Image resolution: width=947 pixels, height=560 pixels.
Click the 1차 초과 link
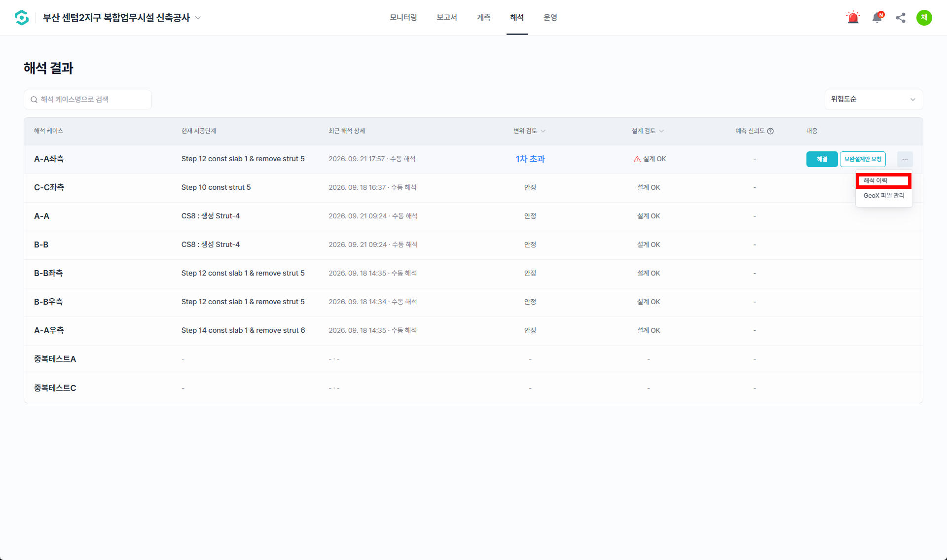tap(530, 159)
